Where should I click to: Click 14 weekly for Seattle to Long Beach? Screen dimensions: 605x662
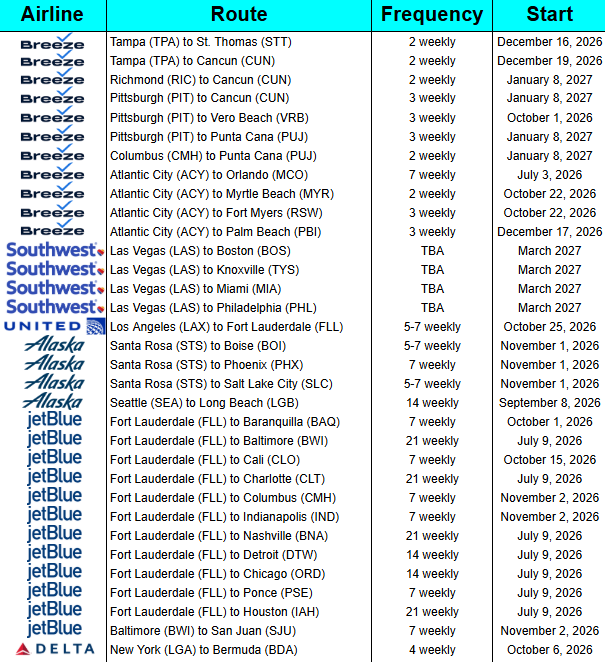432,403
